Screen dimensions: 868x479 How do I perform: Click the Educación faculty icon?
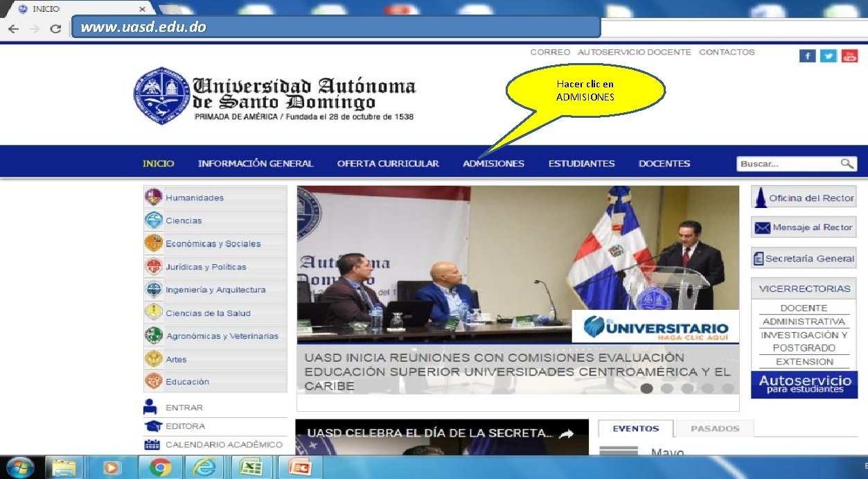tap(154, 381)
